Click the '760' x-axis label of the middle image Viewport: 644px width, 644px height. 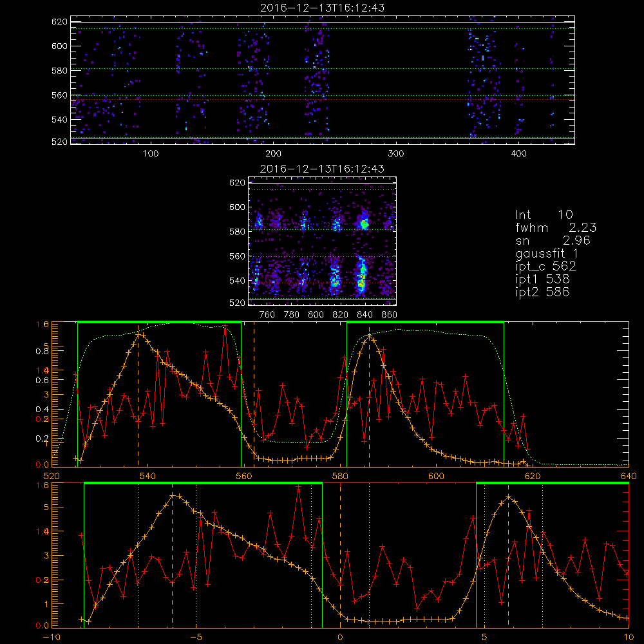[x=267, y=315]
